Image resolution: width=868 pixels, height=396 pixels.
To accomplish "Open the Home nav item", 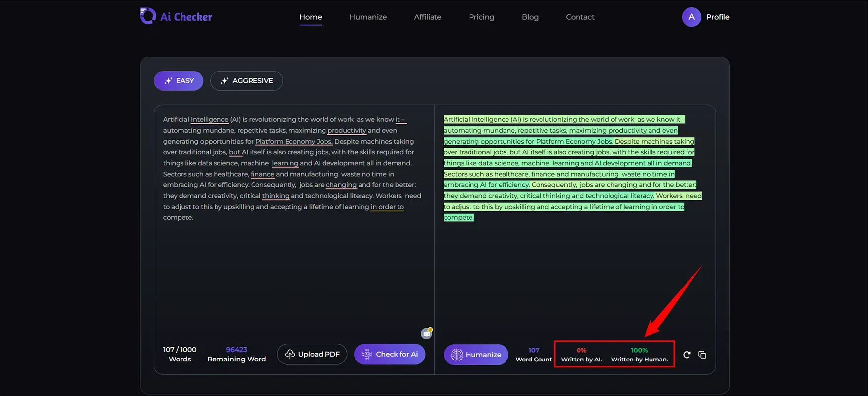I will pyautogui.click(x=311, y=17).
